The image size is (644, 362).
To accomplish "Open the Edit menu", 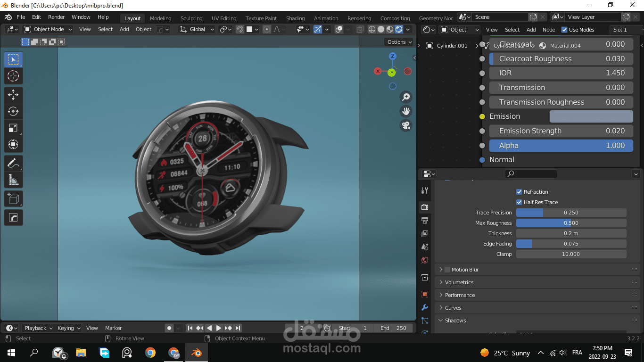I will [36, 17].
